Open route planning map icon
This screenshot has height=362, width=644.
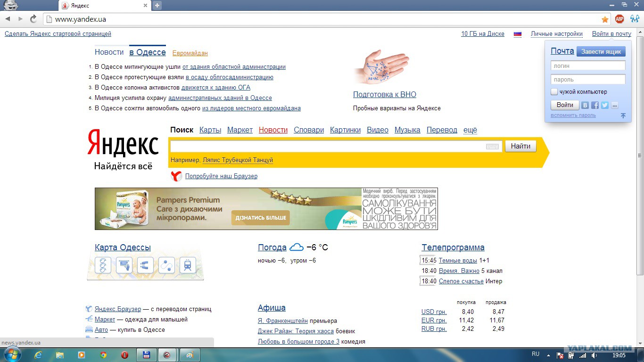pos(166,265)
